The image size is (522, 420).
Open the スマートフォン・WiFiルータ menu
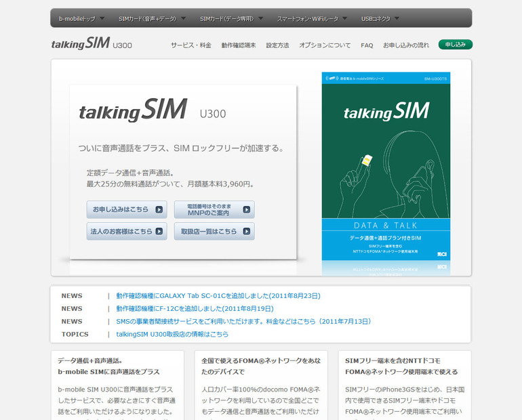click(x=308, y=19)
